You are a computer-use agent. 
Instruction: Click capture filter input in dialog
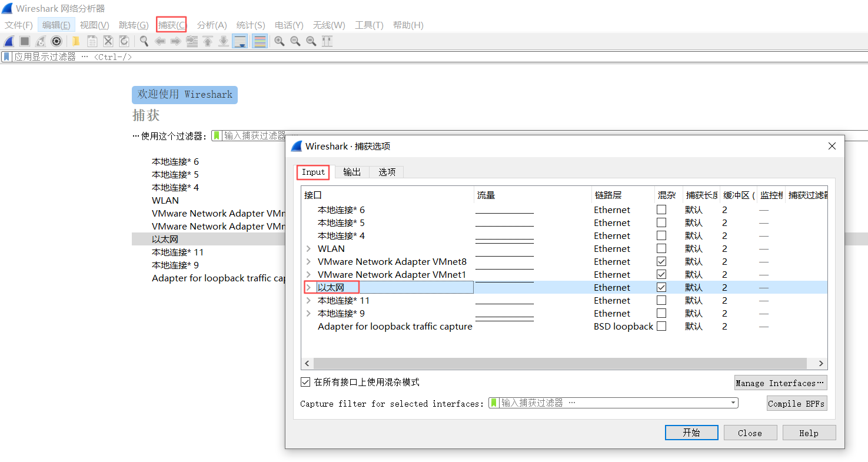[613, 403]
